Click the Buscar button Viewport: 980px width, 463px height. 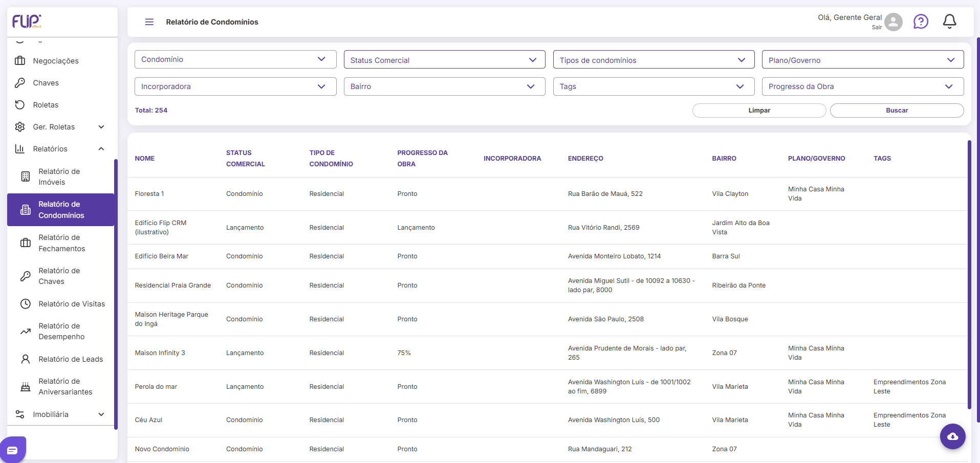pos(897,111)
